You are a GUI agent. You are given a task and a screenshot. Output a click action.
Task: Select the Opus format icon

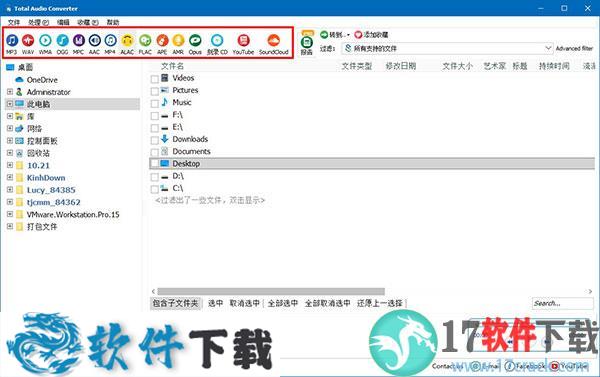coord(195,40)
